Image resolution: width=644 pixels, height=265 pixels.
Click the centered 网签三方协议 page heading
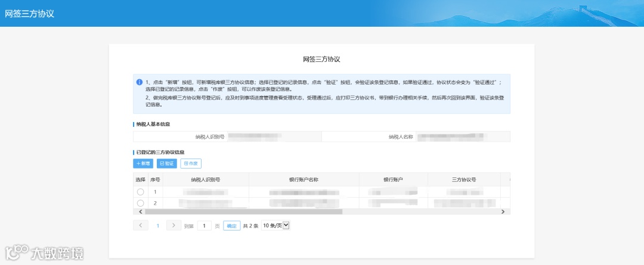[x=321, y=60]
